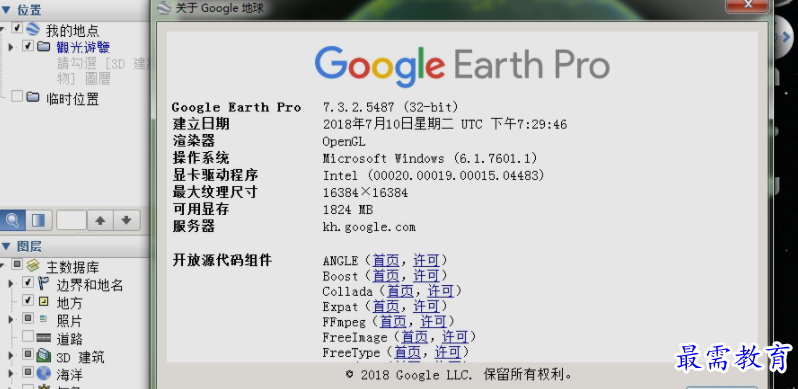Open the FreeType 许可 link

coord(448,352)
